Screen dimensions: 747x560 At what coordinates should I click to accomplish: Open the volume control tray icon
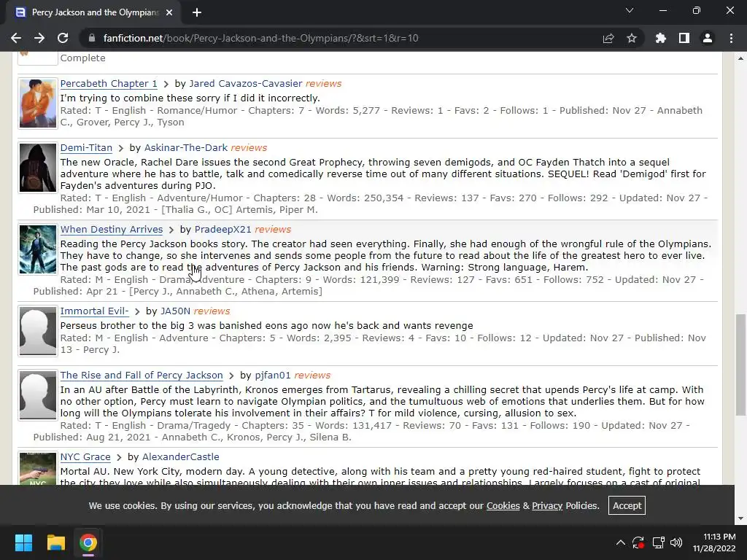pos(676,542)
